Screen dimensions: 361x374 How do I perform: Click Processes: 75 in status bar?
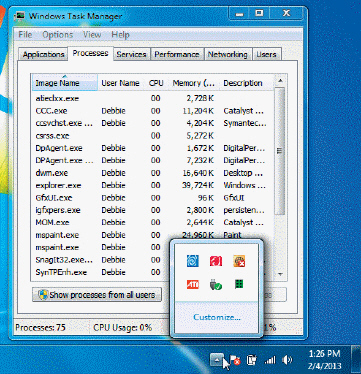click(x=40, y=328)
